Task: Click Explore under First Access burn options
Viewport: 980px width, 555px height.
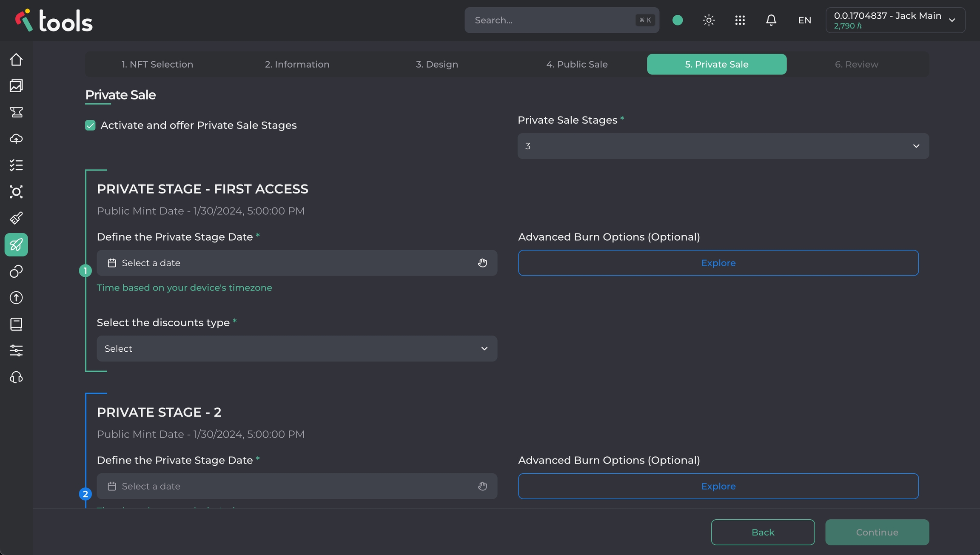Action: [718, 263]
